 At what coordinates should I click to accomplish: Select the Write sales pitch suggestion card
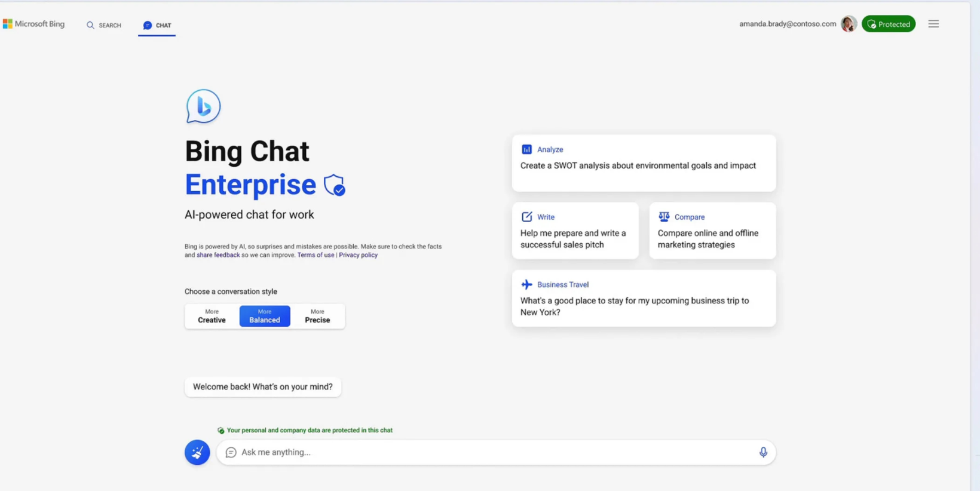pos(575,231)
